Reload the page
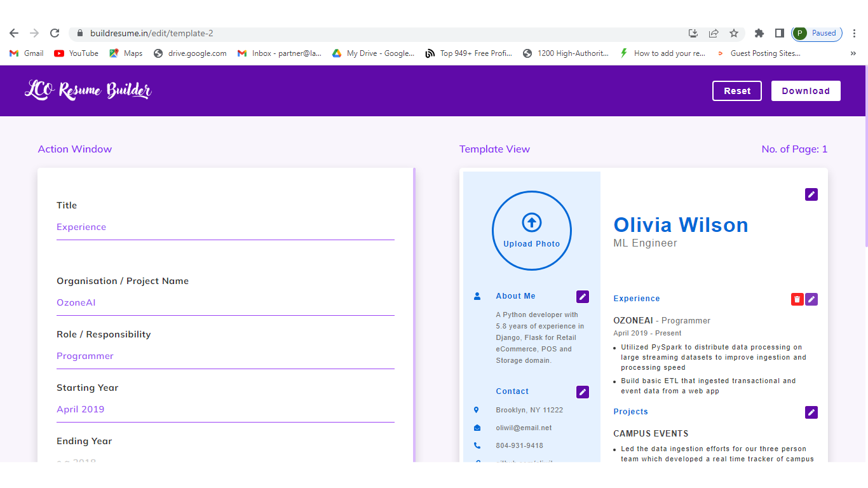 click(55, 33)
